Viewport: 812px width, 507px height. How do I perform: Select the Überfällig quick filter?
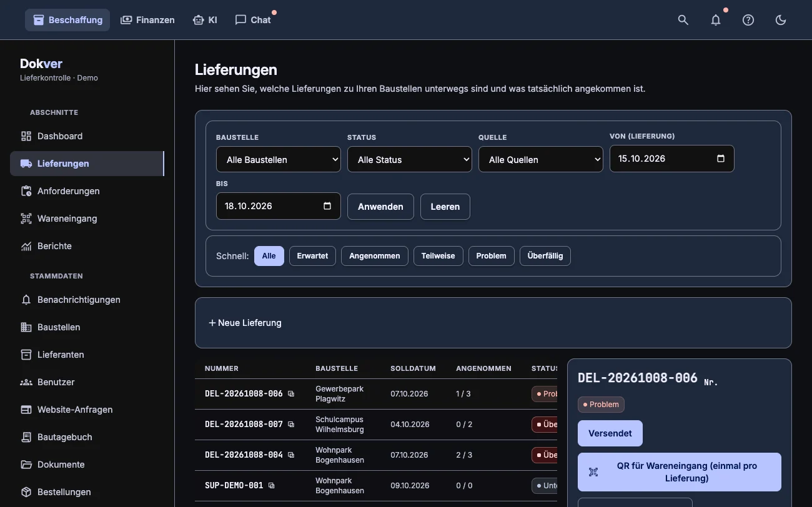tap(545, 256)
